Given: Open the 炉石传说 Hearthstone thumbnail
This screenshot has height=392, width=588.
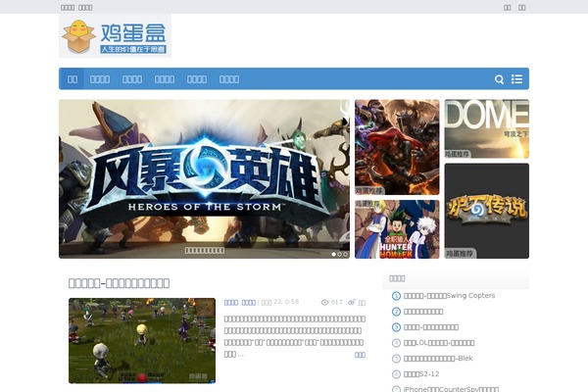Looking at the screenshot, I should tap(487, 211).
